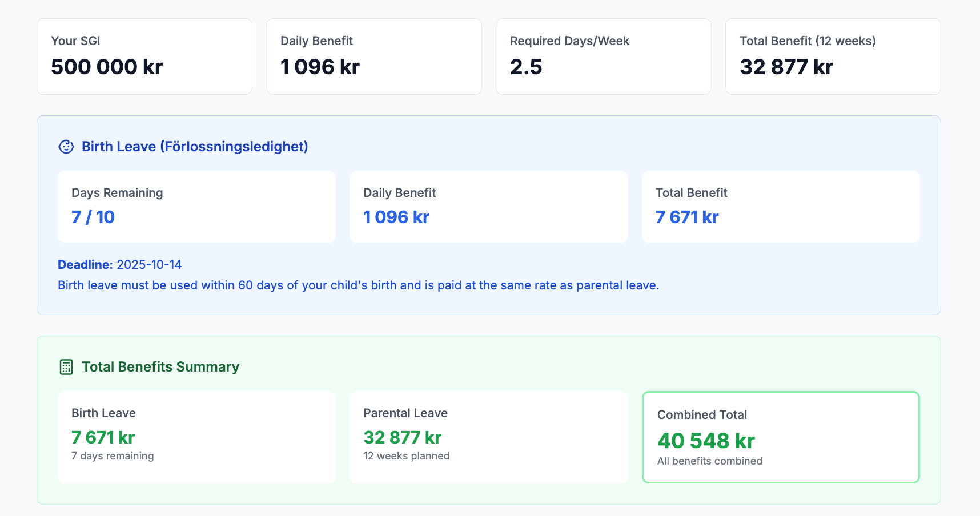Click the Birth Leave (Förlossningsledighet) heading

click(x=195, y=147)
